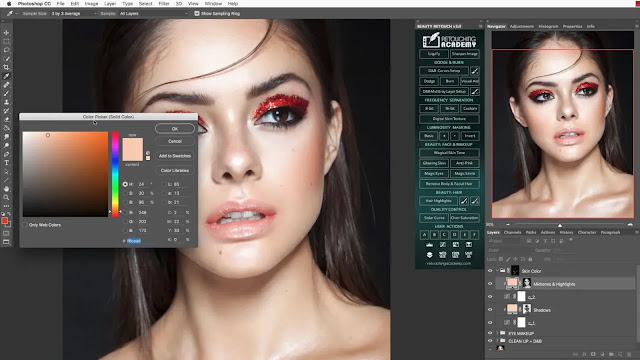Select the Eyedropper tool in toolbar
The image size is (640, 360).
click(x=6, y=76)
